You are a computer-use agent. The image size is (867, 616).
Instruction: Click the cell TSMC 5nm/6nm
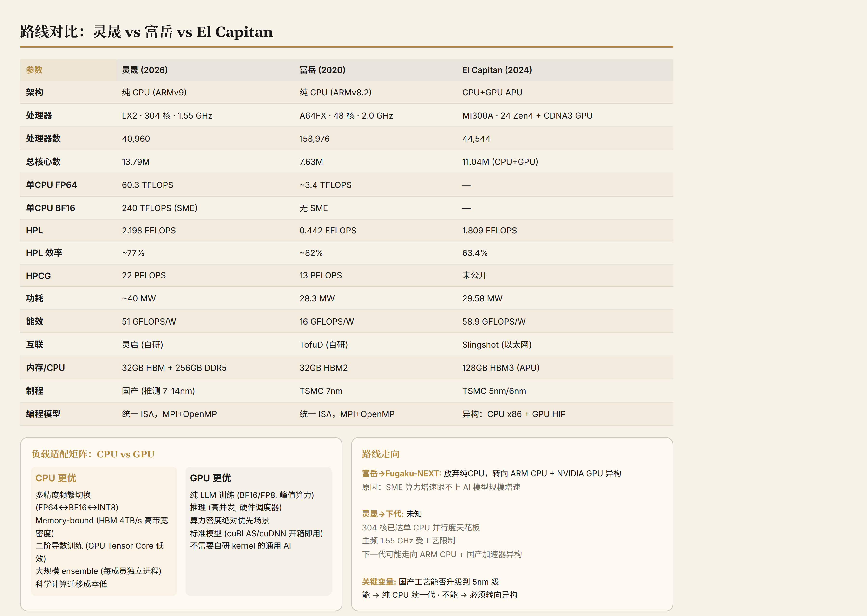494,391
